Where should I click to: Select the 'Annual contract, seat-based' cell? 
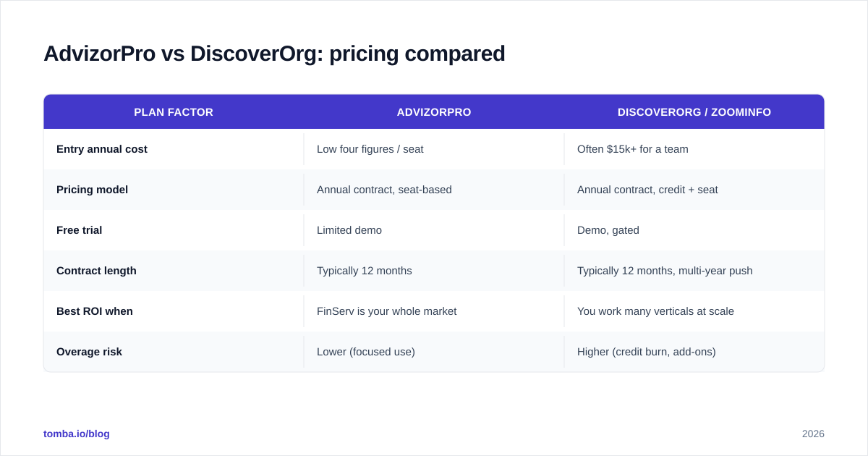(x=434, y=190)
